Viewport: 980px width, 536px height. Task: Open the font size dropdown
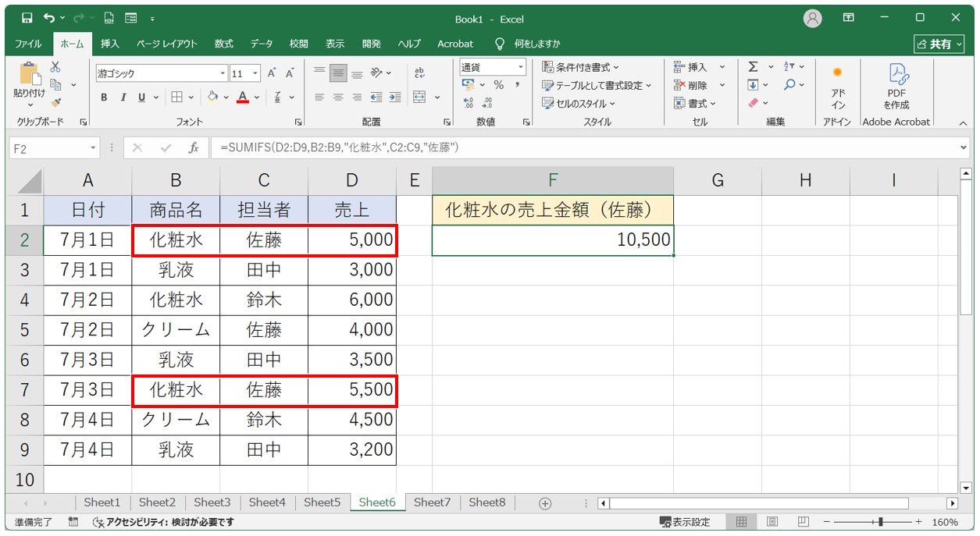tap(256, 73)
